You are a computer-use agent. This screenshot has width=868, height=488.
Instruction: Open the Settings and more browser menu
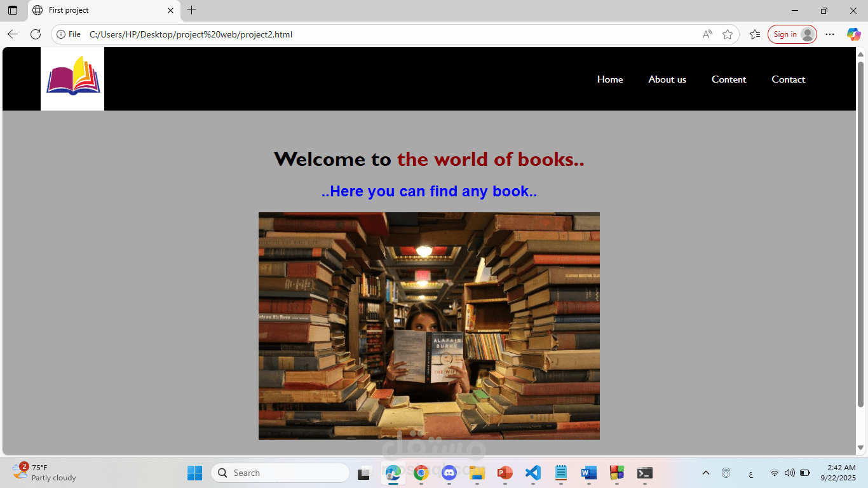tap(830, 34)
